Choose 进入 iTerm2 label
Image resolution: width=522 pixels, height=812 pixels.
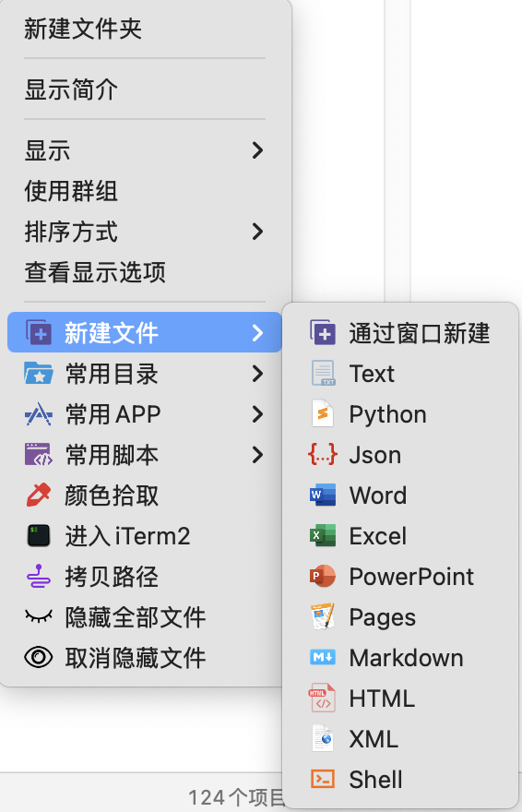coord(127,536)
